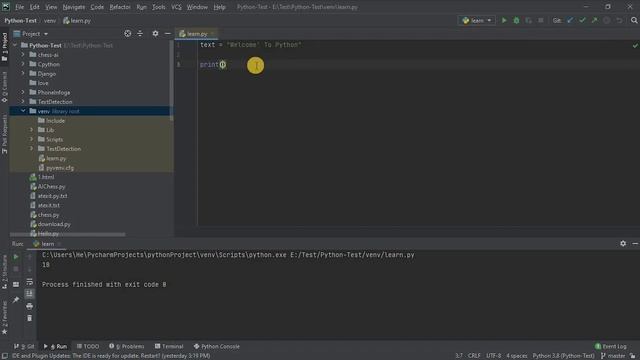640x360 pixels.
Task: Open the Refactor menu
Action: [x=120, y=7]
